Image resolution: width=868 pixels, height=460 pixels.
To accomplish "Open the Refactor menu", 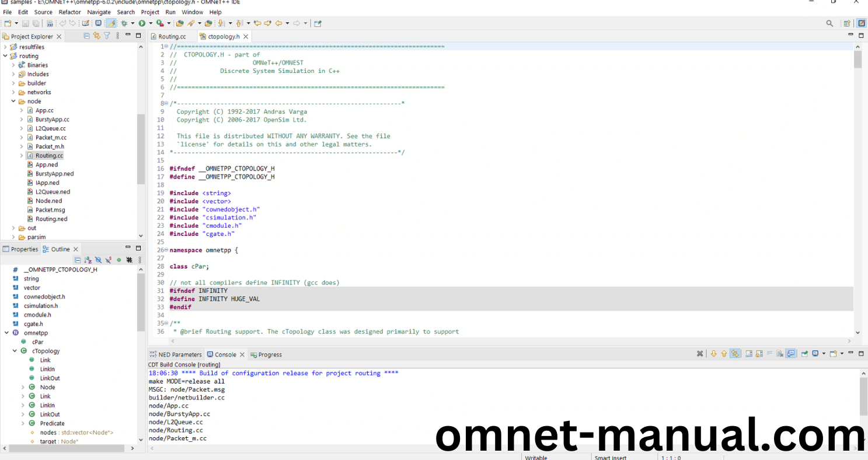I will (69, 12).
